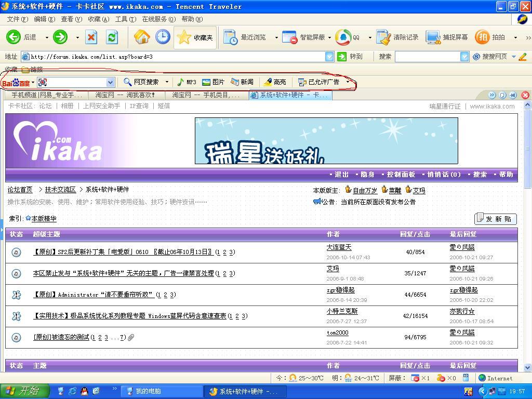
Task: Open the 拍拍 toolbar button
Action: (490, 37)
